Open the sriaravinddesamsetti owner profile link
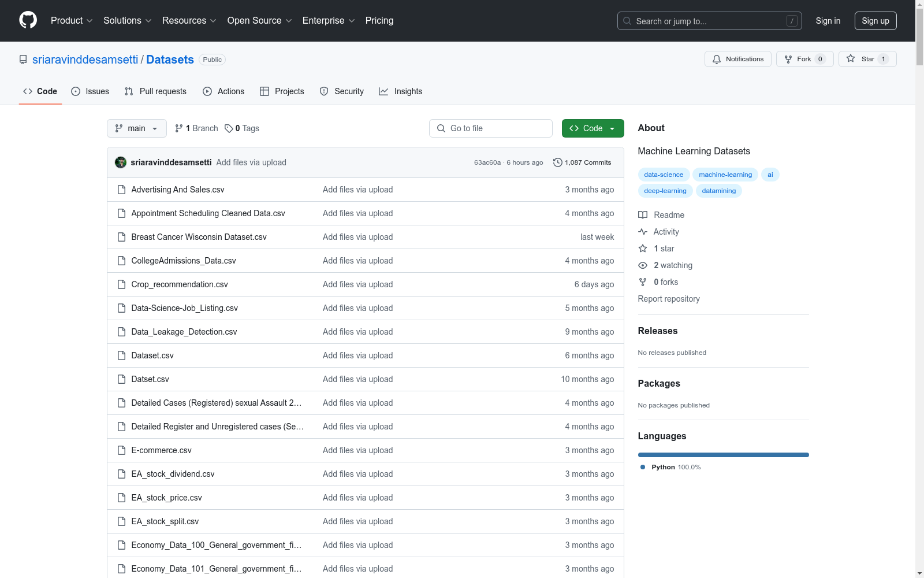 pos(85,60)
